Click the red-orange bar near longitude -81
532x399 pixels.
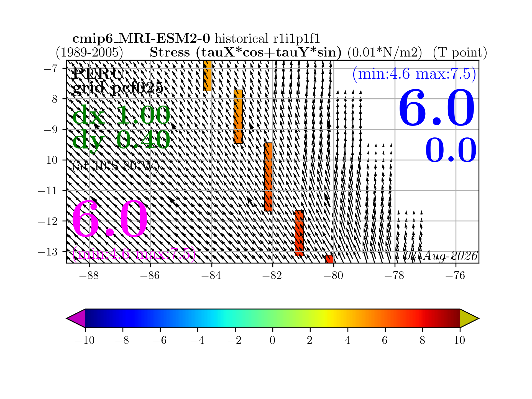299,233
